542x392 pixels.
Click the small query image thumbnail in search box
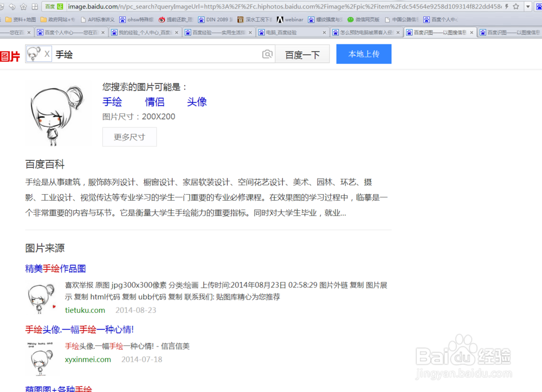click(x=34, y=54)
